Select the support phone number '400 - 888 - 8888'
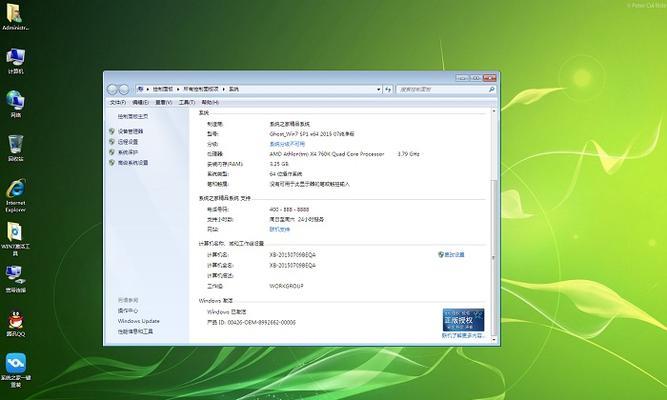Image resolution: width=667 pixels, height=400 pixels. (x=289, y=209)
